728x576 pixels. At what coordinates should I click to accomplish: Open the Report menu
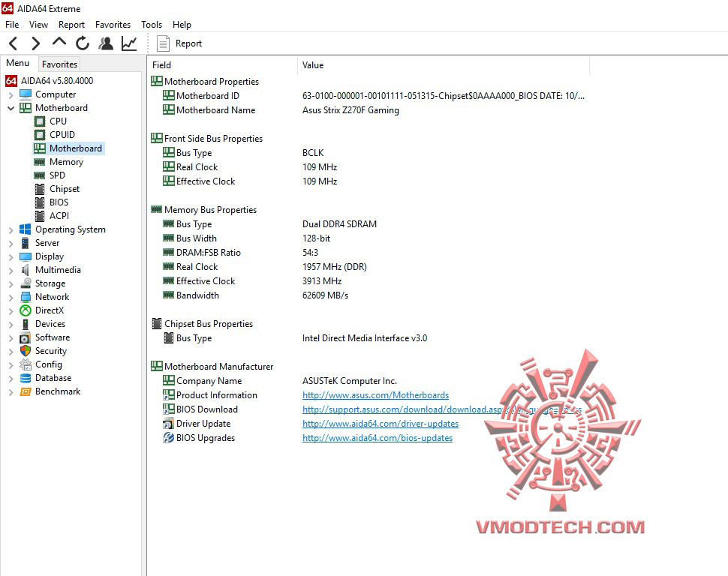click(71, 25)
